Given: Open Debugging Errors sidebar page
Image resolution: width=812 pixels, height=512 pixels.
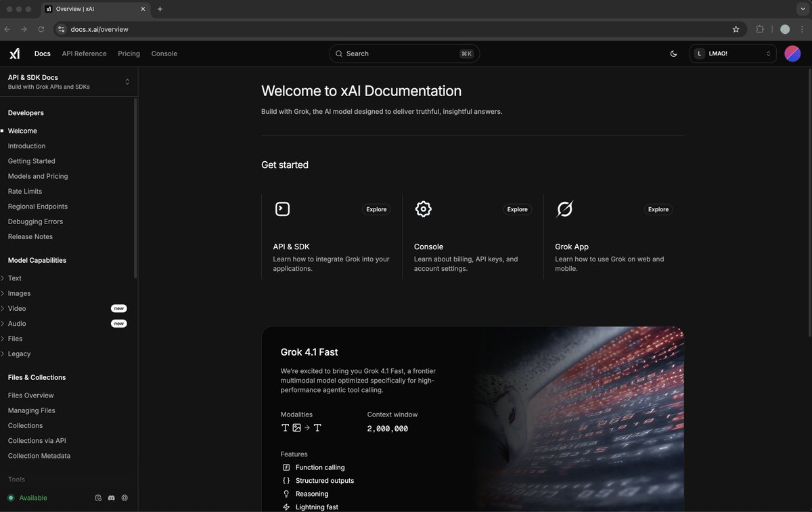Looking at the screenshot, I should pos(35,221).
